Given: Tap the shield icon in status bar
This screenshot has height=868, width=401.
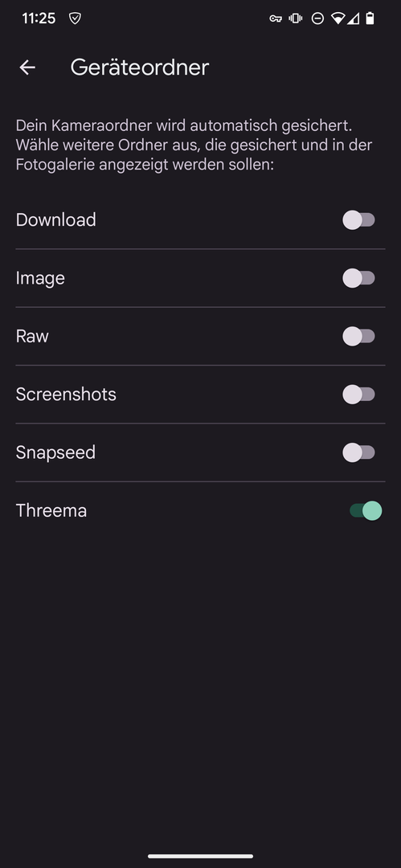Looking at the screenshot, I should pos(75,18).
